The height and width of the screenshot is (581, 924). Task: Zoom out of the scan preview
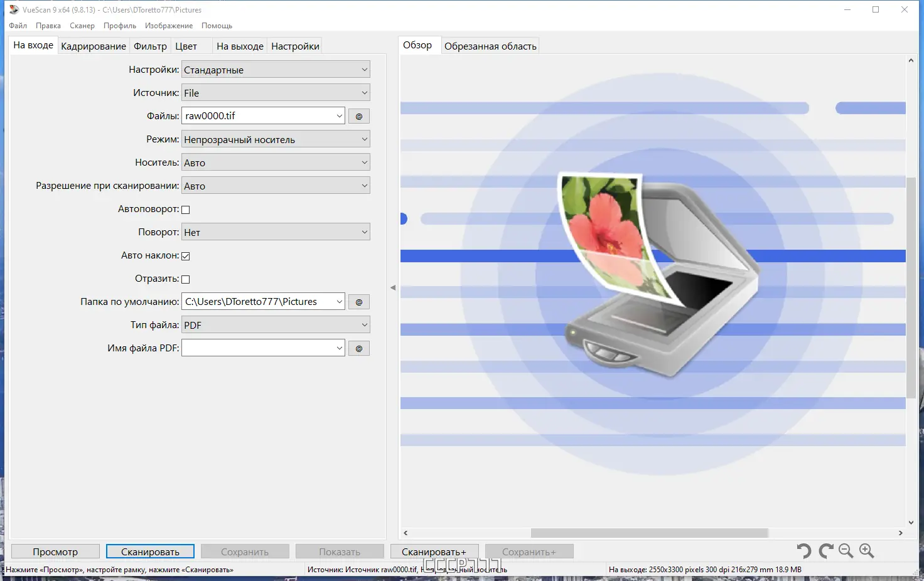tap(846, 551)
